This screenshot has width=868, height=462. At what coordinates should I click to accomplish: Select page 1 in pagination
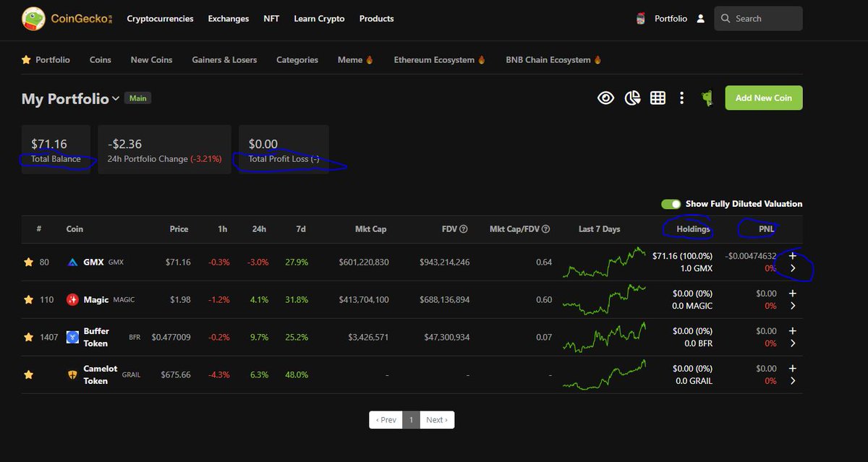point(411,420)
